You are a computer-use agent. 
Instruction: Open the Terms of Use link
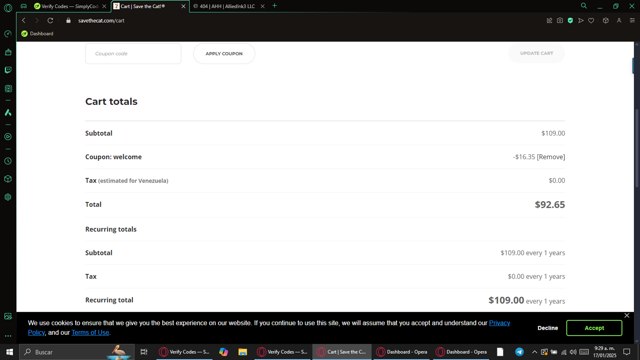pos(90,333)
